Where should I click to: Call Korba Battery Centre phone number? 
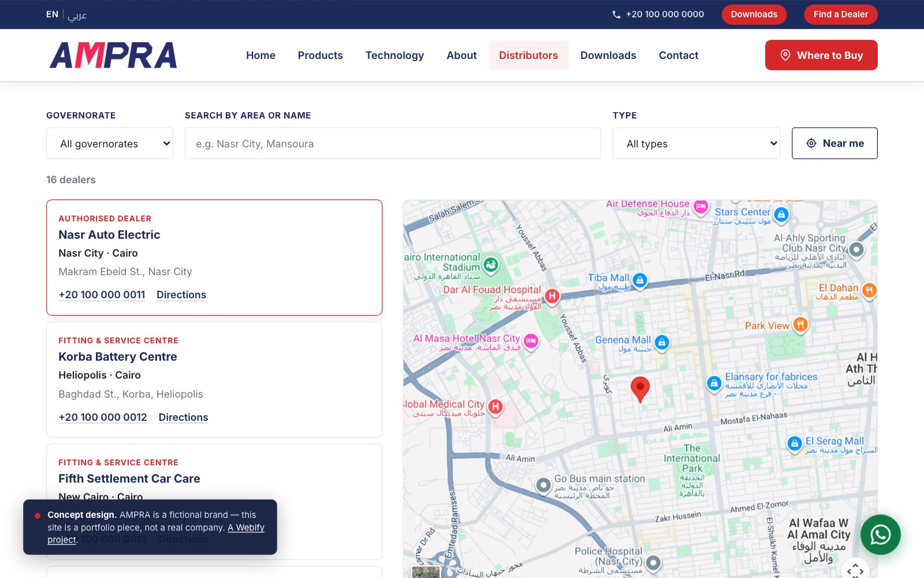(x=103, y=417)
